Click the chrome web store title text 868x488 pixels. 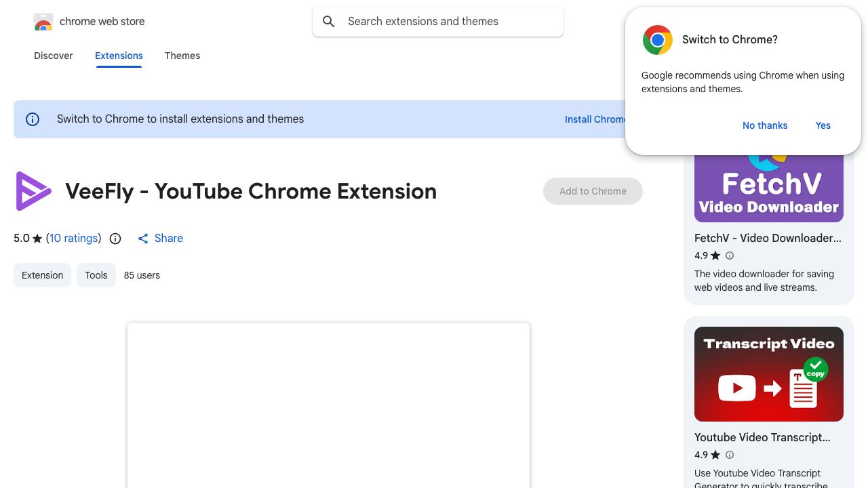click(x=102, y=22)
